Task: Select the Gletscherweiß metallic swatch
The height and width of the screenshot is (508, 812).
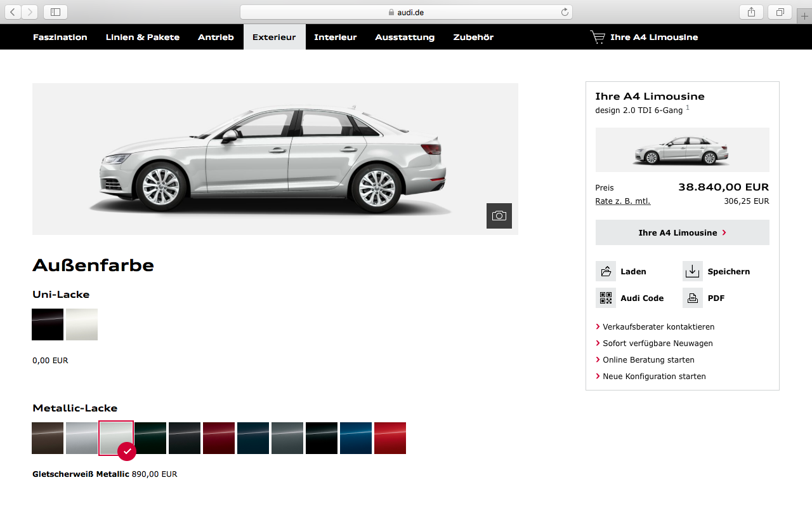Action: pyautogui.click(x=116, y=438)
